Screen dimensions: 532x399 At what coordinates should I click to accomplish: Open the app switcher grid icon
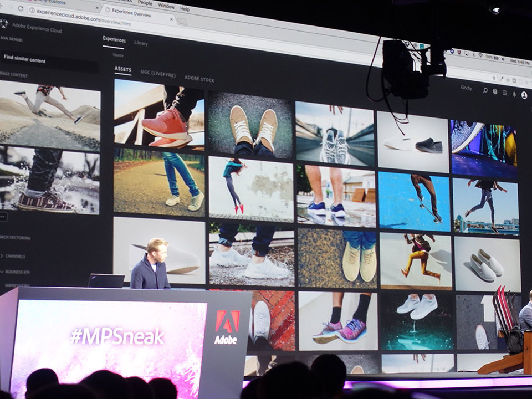click(504, 93)
